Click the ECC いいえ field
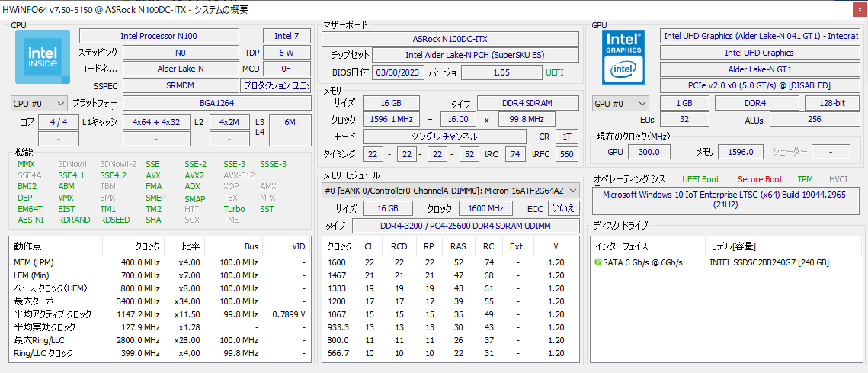868x373 pixels. coord(563,208)
